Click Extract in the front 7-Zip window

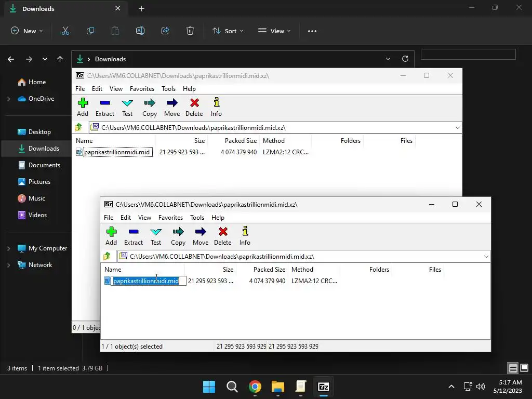134,236
